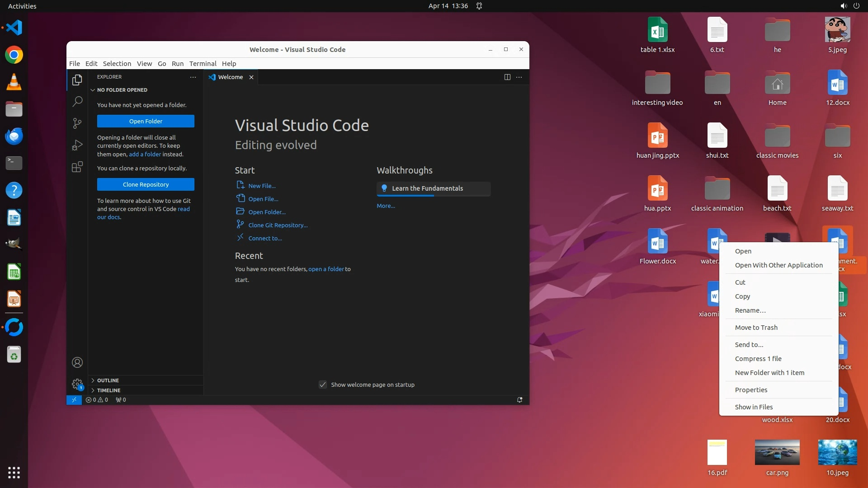Choose Move to Trash in context menu
The image size is (868, 488).
point(756,328)
